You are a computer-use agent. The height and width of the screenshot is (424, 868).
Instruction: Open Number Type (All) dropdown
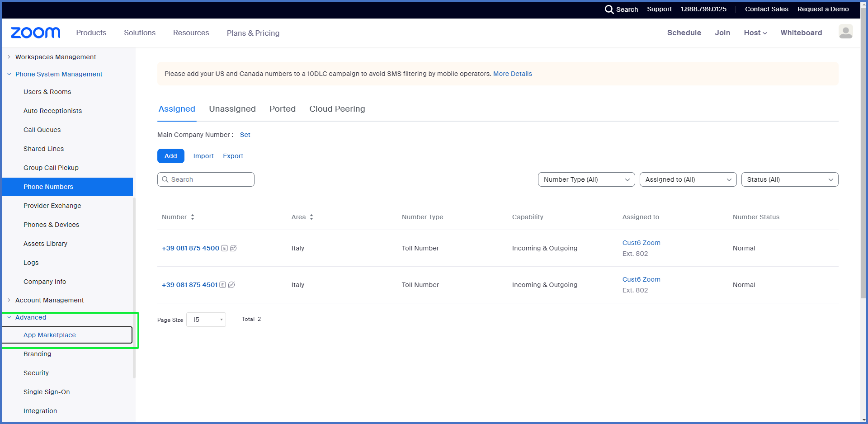click(586, 179)
